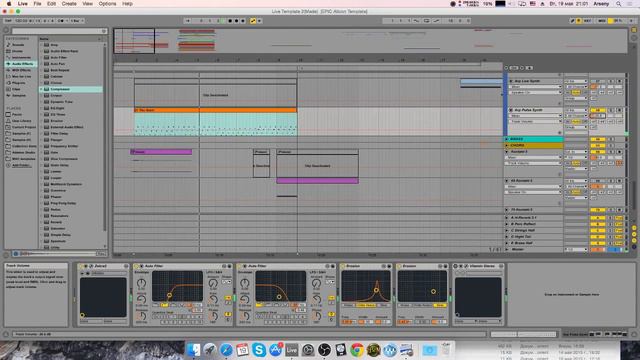This screenshot has width=640, height=360.
Task: Toggle the yellow automation arm button
Action: pos(253,21)
